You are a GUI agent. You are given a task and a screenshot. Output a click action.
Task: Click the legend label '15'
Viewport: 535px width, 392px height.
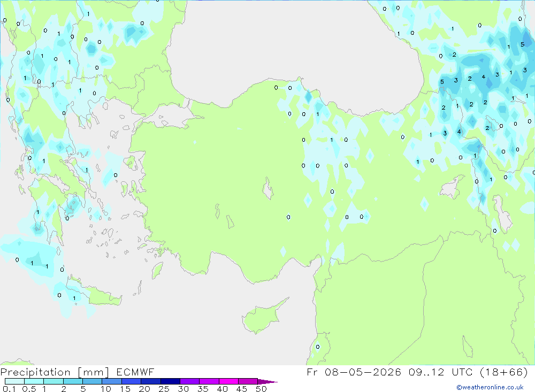click(125, 389)
